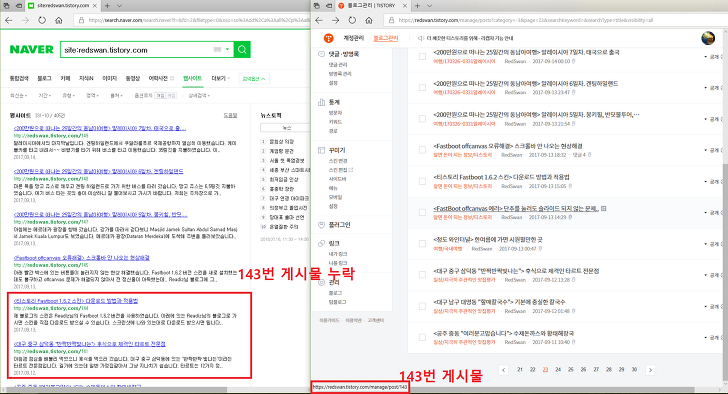Click 도움말 link in Naver results header
The width and height of the screenshot is (728, 394).
click(x=230, y=116)
